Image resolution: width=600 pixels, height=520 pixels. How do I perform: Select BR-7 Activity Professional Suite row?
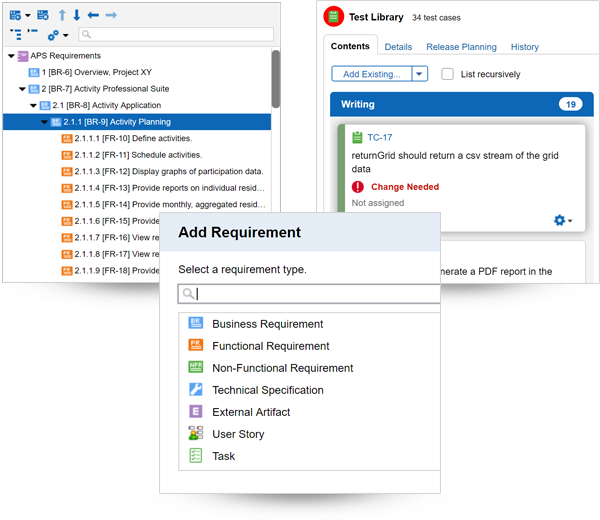click(x=105, y=89)
